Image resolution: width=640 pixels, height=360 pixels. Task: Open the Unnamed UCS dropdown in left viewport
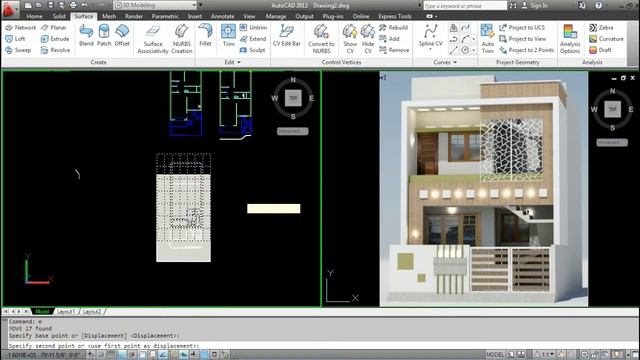click(293, 131)
